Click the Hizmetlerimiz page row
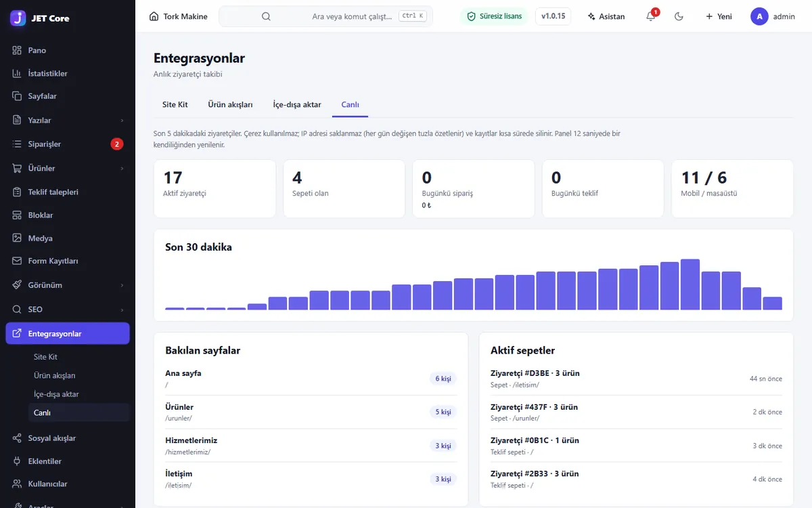Image resolution: width=812 pixels, height=508 pixels. pyautogui.click(x=311, y=446)
